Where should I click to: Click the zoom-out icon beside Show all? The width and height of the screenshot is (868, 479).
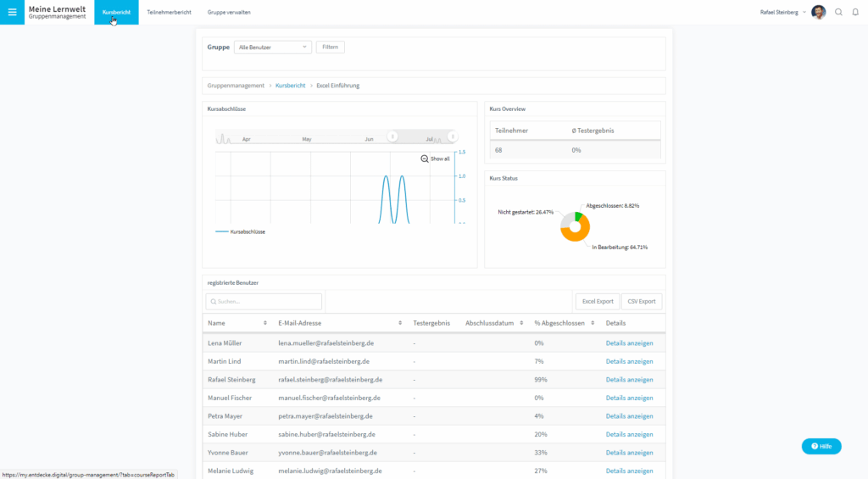(425, 159)
